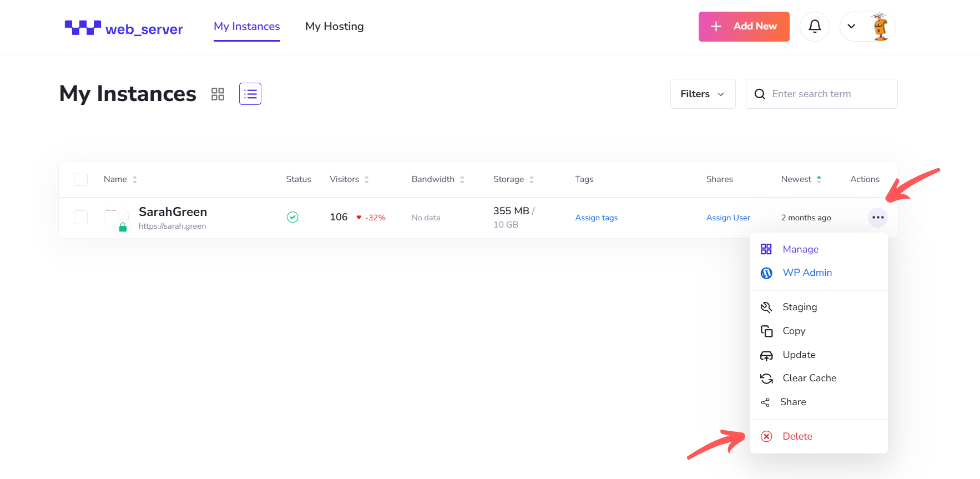This screenshot has height=479, width=980.
Task: Select the list view icon
Action: click(250, 94)
